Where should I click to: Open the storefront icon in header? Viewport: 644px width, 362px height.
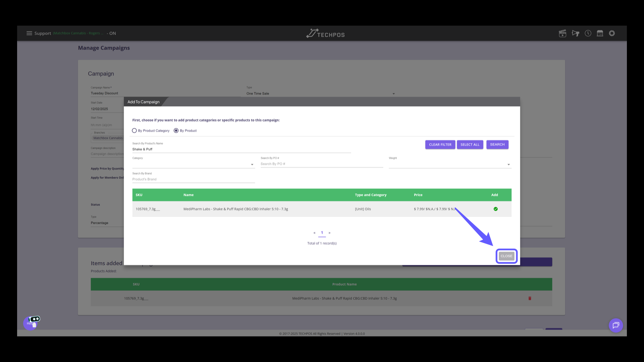(600, 33)
